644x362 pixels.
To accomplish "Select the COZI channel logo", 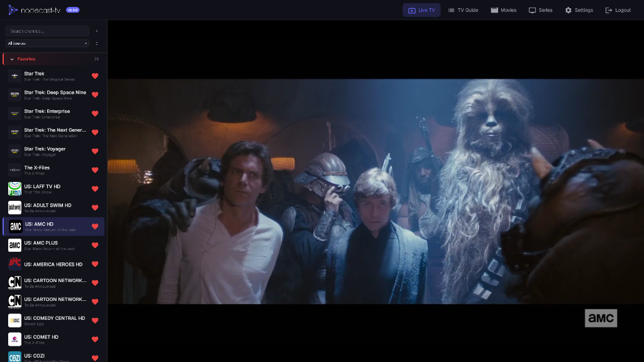I will click(x=15, y=357).
